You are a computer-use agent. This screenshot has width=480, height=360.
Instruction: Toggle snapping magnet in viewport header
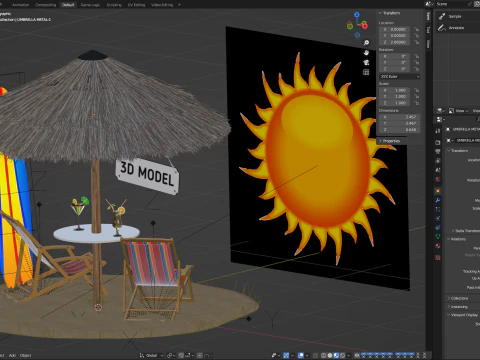[x=181, y=356]
